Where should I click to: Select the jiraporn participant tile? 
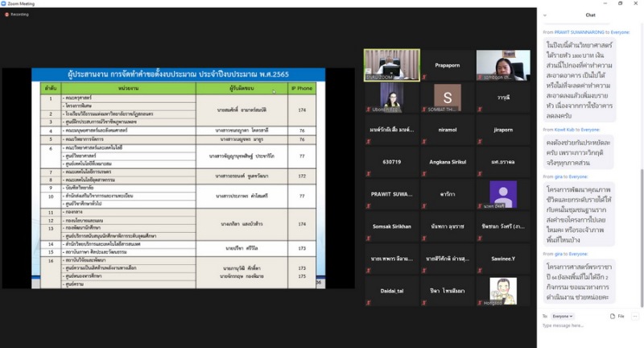click(x=503, y=130)
